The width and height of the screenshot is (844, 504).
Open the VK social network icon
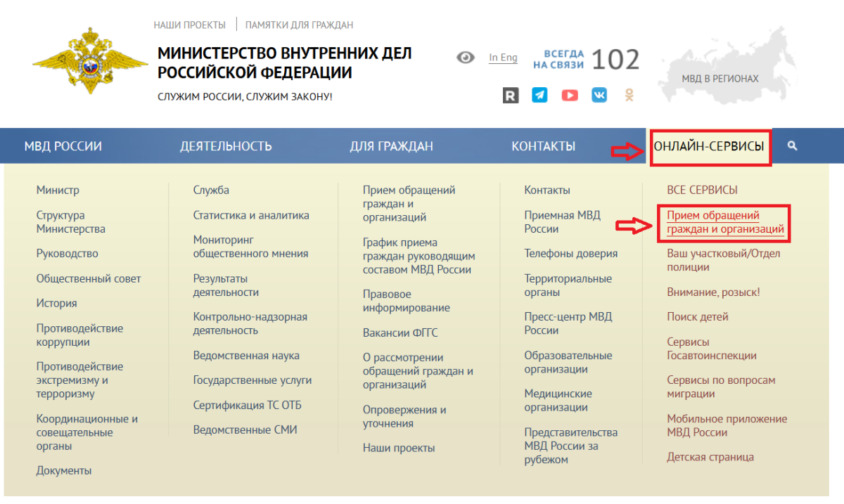(x=599, y=95)
